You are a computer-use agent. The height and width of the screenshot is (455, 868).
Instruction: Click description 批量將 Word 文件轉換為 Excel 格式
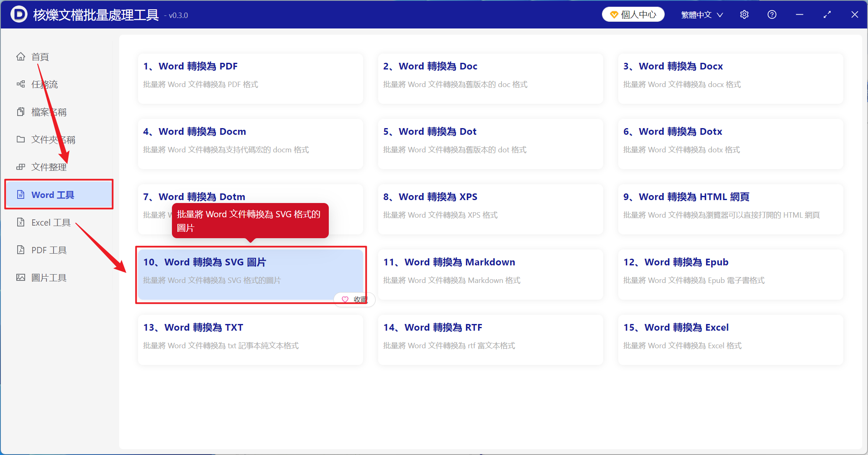tap(682, 346)
